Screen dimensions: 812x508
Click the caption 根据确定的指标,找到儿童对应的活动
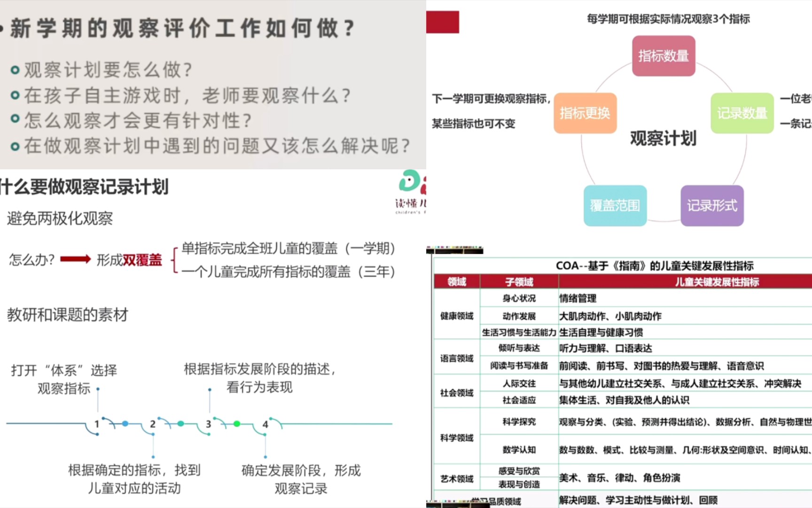(x=134, y=479)
